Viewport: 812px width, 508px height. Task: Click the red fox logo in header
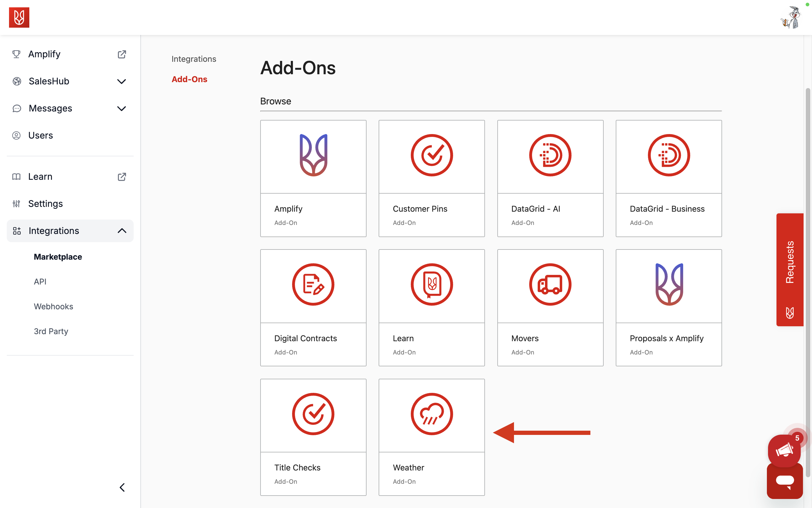[19, 17]
